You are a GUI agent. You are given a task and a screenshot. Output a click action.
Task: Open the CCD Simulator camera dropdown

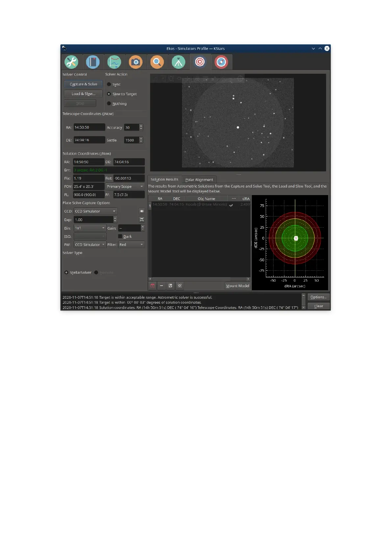[95, 211]
